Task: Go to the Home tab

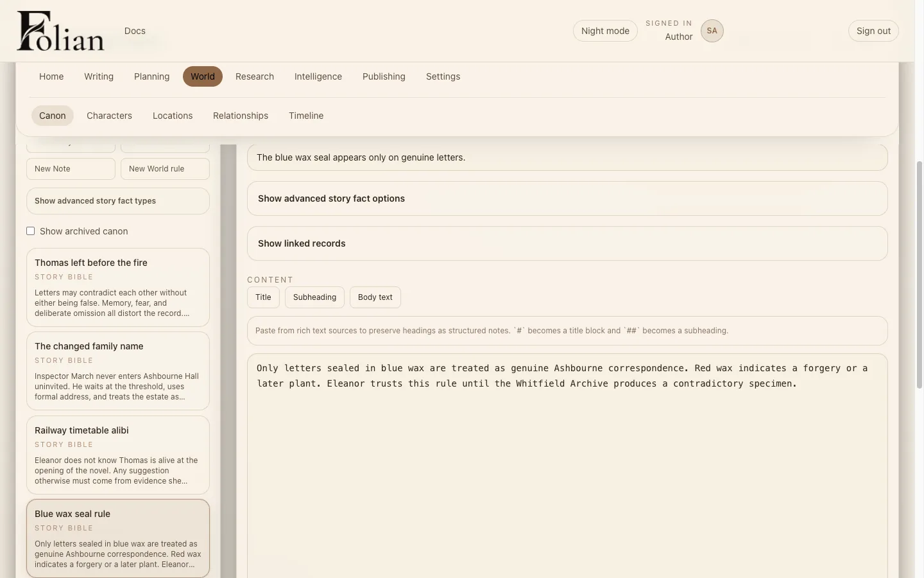Action: click(x=51, y=76)
